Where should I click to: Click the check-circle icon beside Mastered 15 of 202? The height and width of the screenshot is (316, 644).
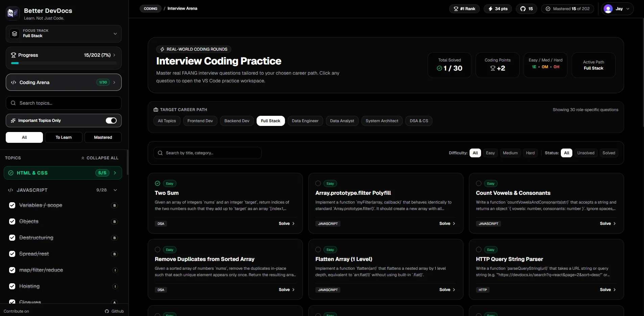point(548,9)
